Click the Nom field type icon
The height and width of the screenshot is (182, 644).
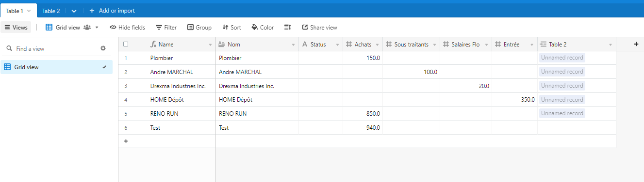[221, 45]
